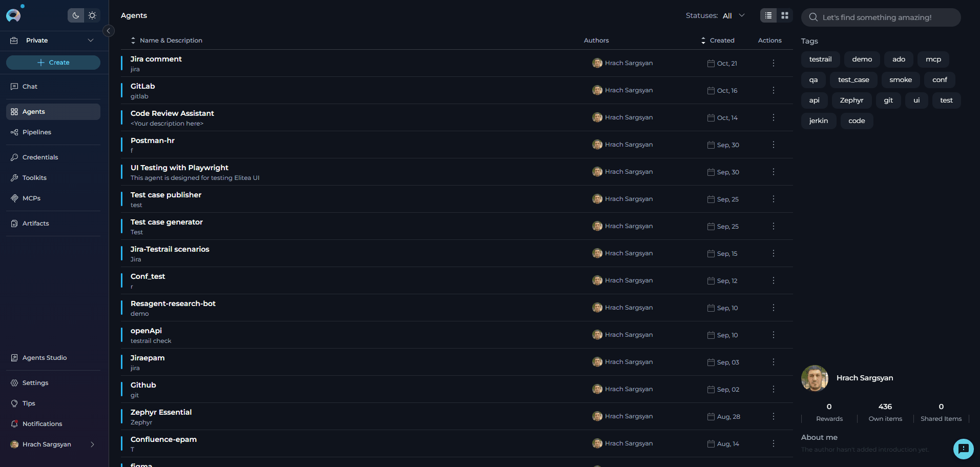
Task: Filter by test_case tag
Action: pos(853,80)
